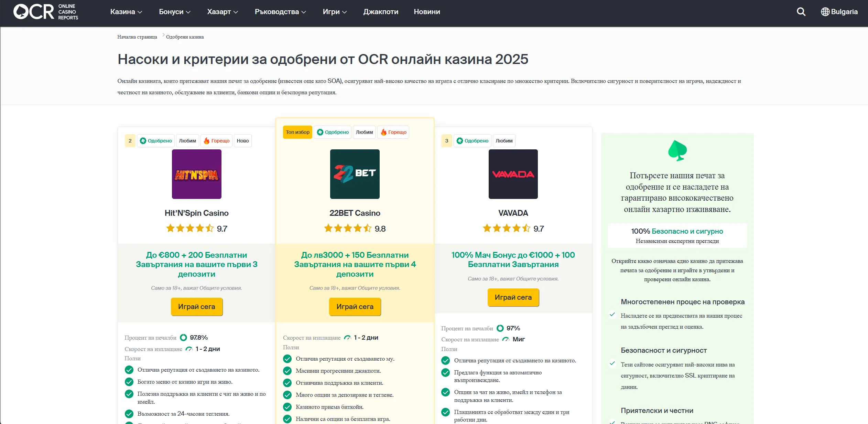
Task: Expand the Ръководства menu dropdown
Action: (280, 12)
